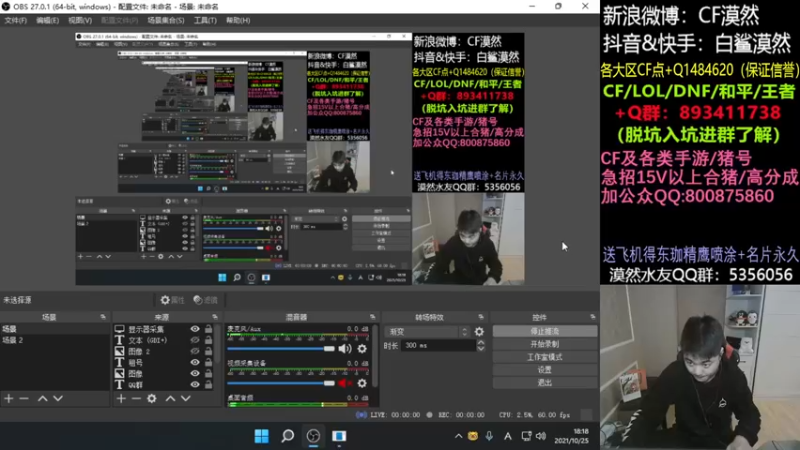The width and height of the screenshot is (800, 450).
Task: Adjust 麦克风/Aux volume slider
Action: pyautogui.click(x=281, y=349)
